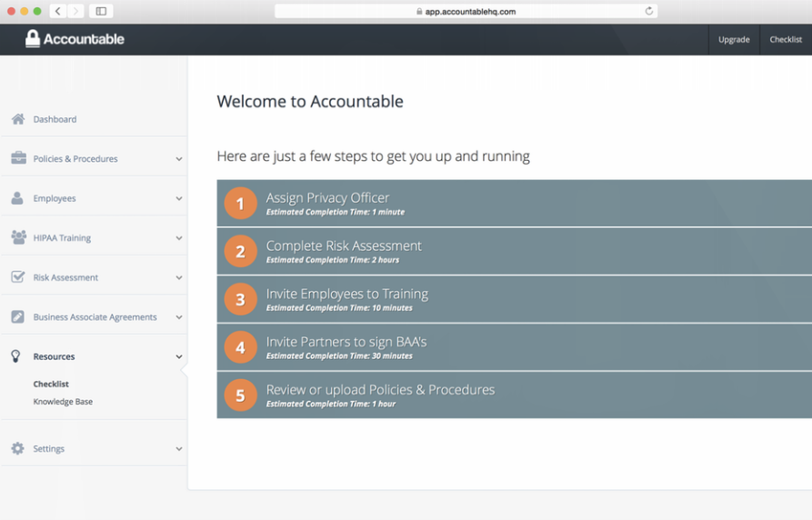Collapse the Resources chevron

[x=178, y=357]
